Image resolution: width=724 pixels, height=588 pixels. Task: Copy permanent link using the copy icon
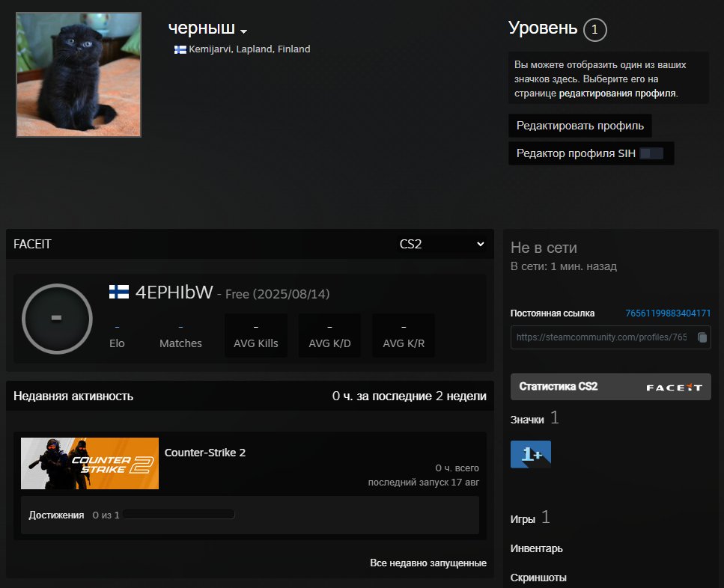click(702, 337)
